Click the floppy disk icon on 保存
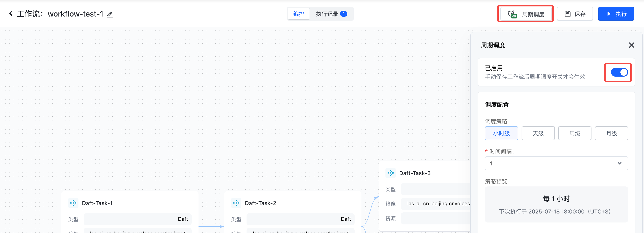The image size is (644, 233). 567,14
